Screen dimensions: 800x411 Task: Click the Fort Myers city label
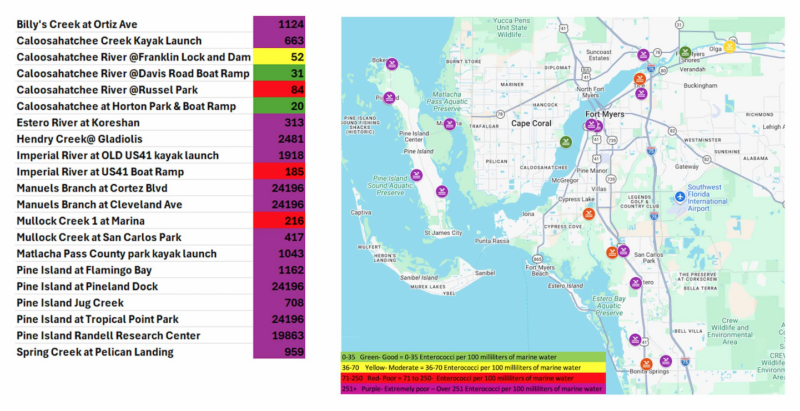(605, 114)
